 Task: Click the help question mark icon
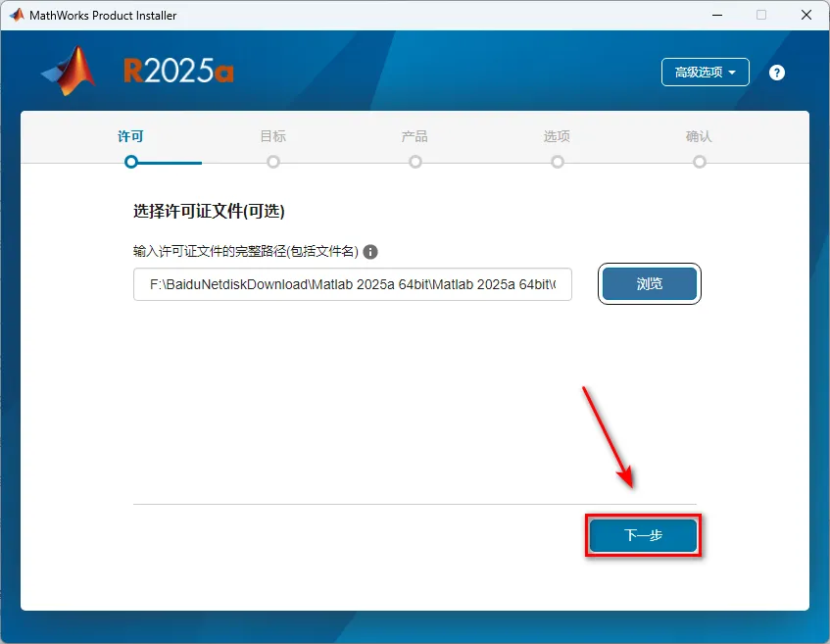click(x=776, y=73)
